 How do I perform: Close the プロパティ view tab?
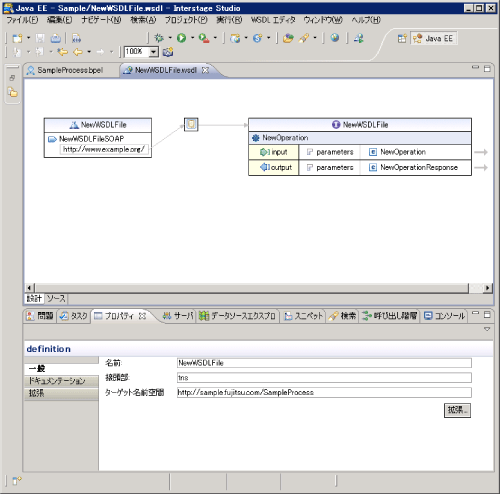(142, 316)
